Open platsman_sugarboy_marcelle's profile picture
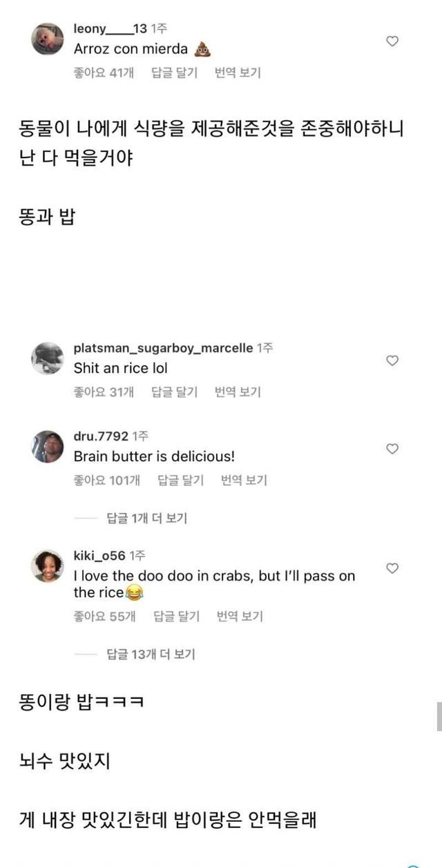The width and height of the screenshot is (442, 868). [x=48, y=358]
